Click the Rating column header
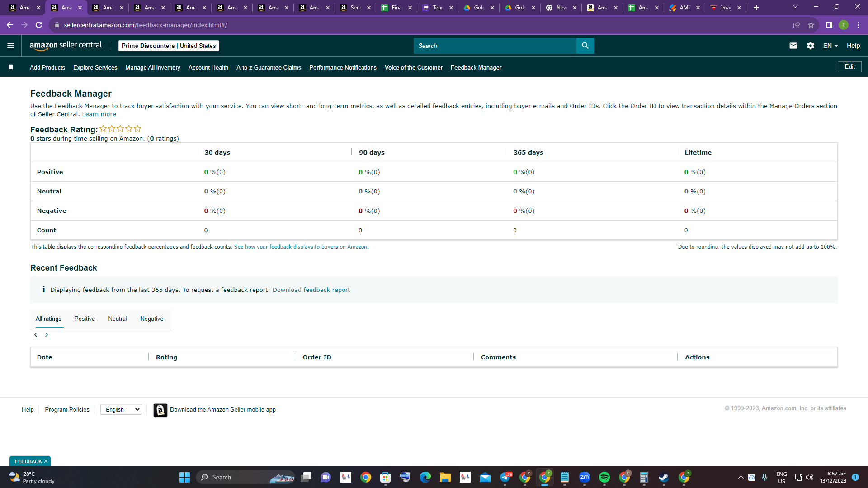This screenshot has width=868, height=488. click(167, 357)
